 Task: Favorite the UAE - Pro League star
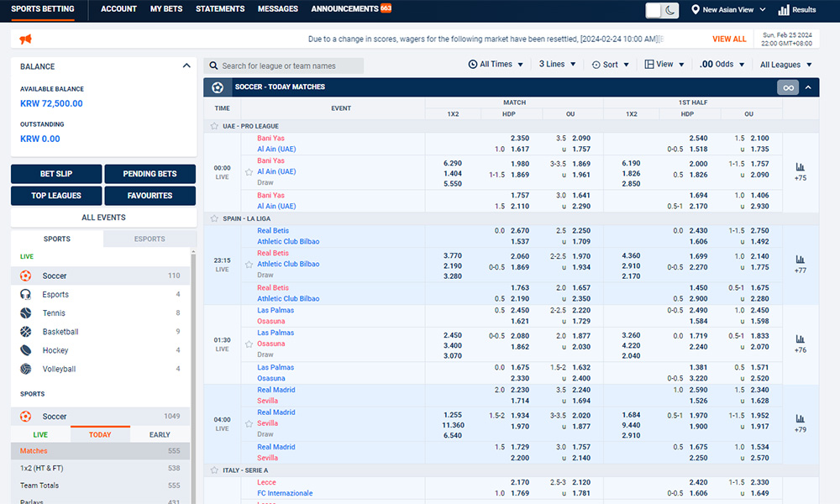click(x=215, y=126)
